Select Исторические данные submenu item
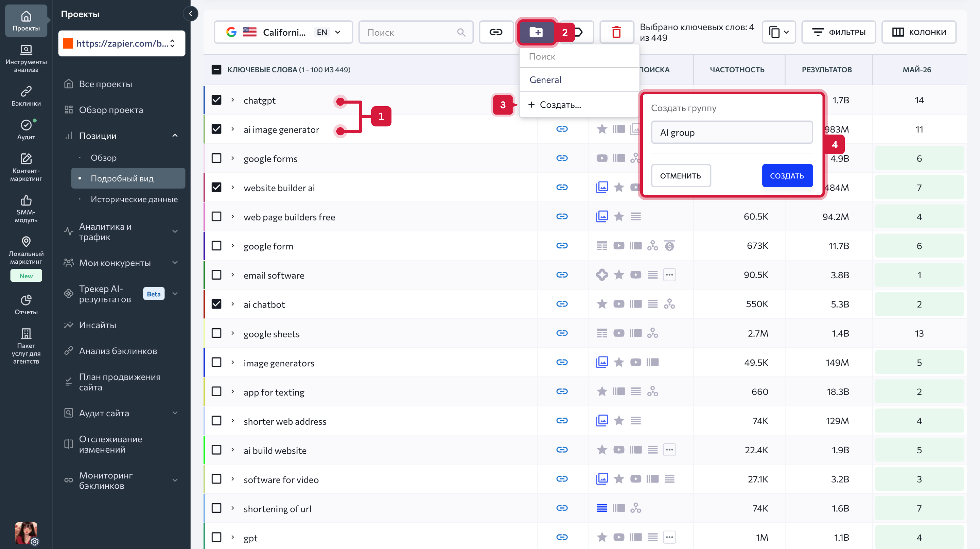The width and height of the screenshot is (980, 549). (134, 199)
